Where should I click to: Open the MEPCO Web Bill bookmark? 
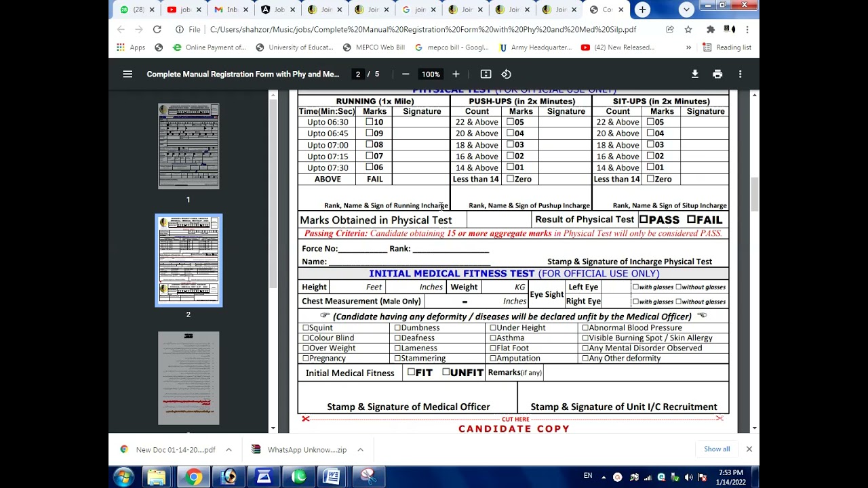coord(374,47)
